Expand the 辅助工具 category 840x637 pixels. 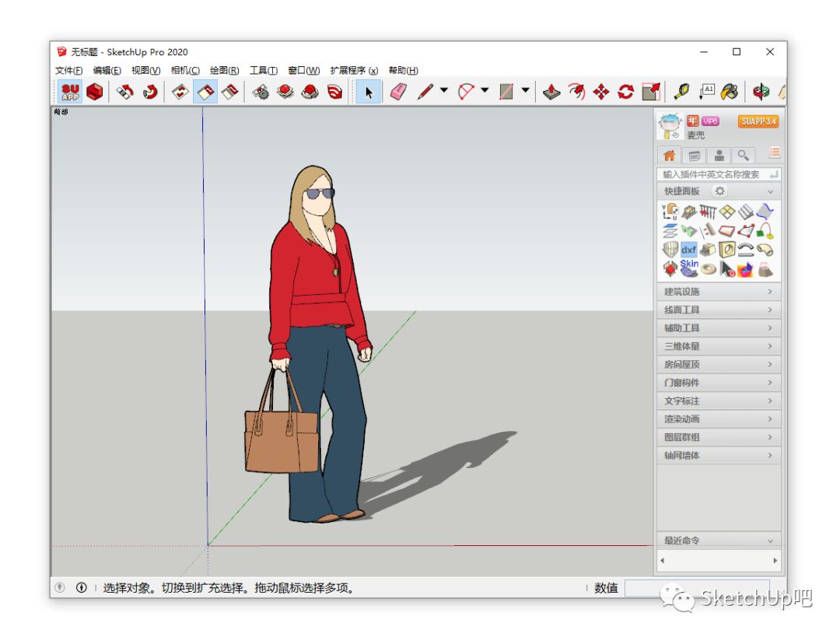click(x=719, y=328)
